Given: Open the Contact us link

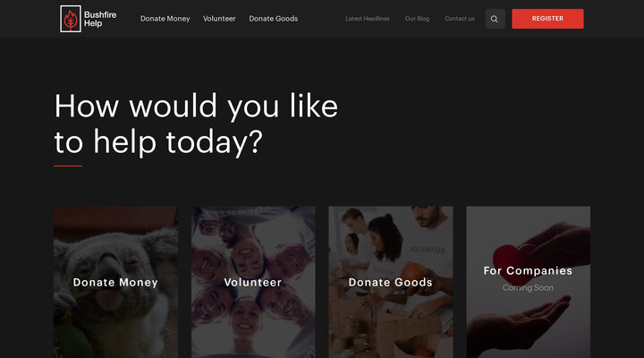Looking at the screenshot, I should pyautogui.click(x=460, y=19).
